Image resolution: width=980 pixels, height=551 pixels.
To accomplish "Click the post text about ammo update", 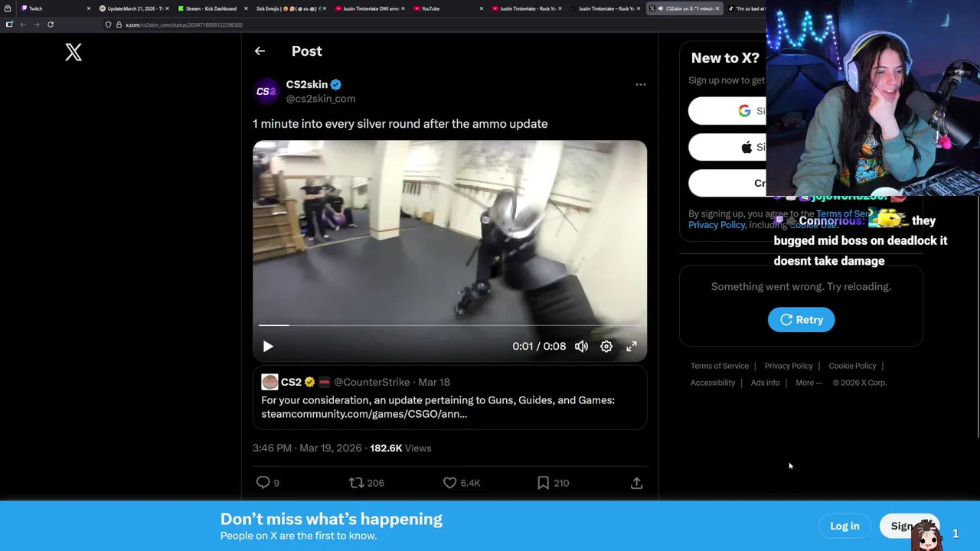I will pos(400,123).
